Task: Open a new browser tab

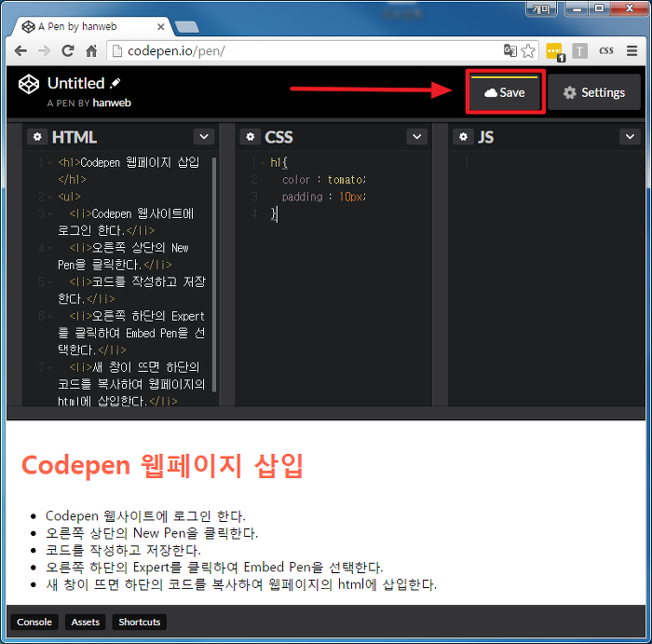Action: (186, 27)
